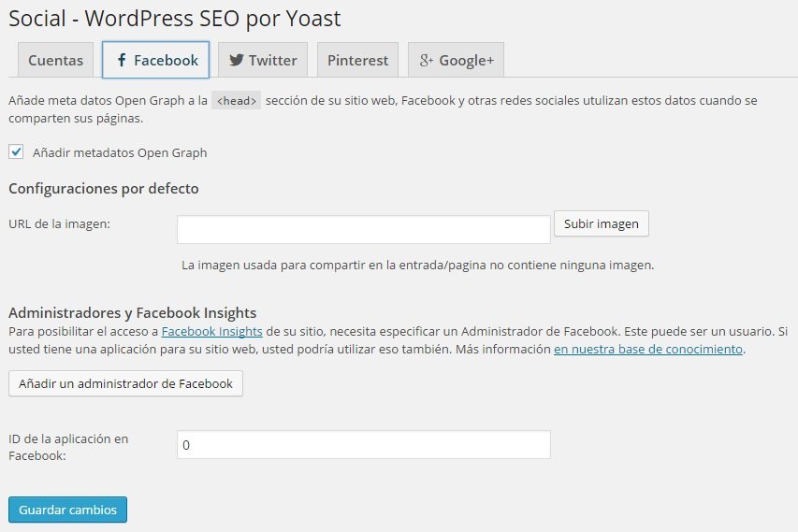Click the image-sharing help text
The width and height of the screenshot is (798, 532).
418,265
